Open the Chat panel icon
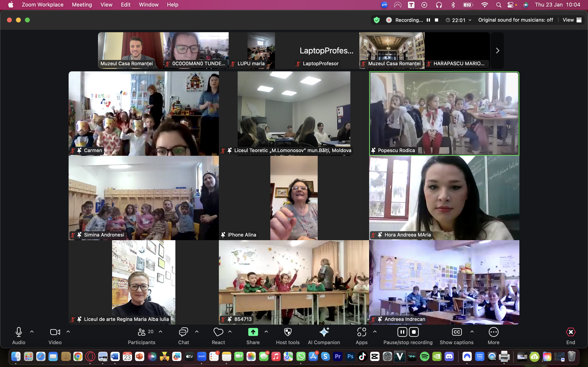Viewport: 588px width, 367px height. [184, 332]
